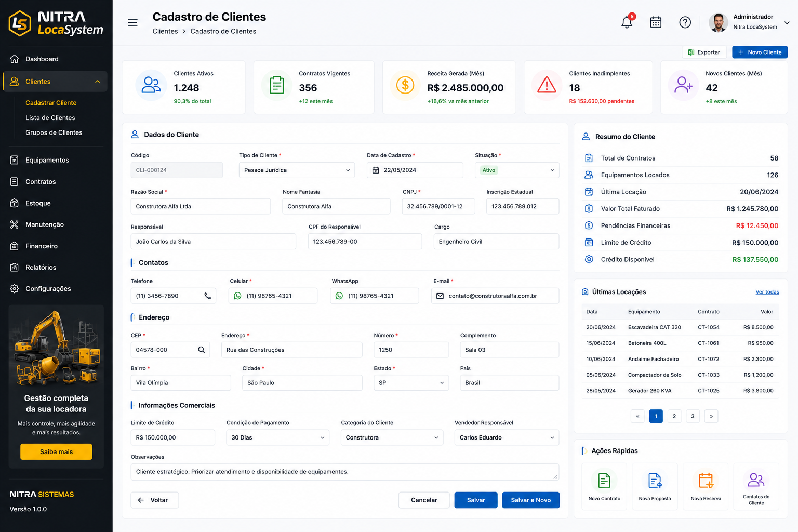Click the Nova Proposta quick action
This screenshot has height=532, width=798.
655,485
